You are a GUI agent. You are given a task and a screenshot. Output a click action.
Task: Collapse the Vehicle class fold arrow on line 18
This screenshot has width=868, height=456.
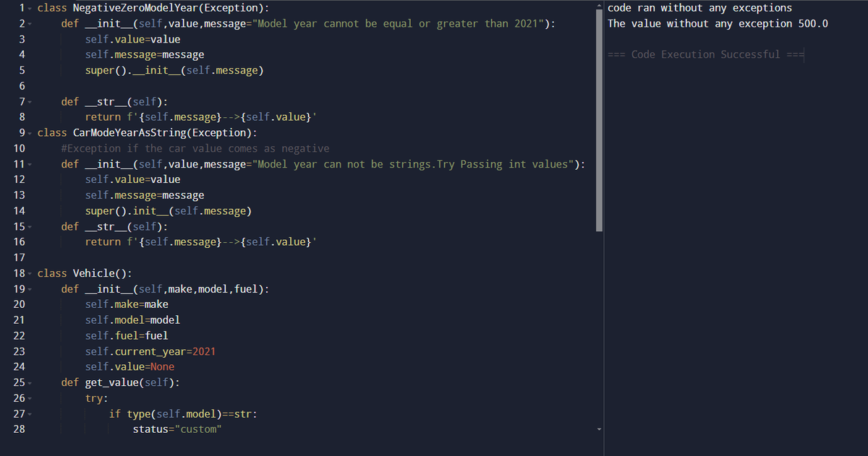[x=28, y=273]
